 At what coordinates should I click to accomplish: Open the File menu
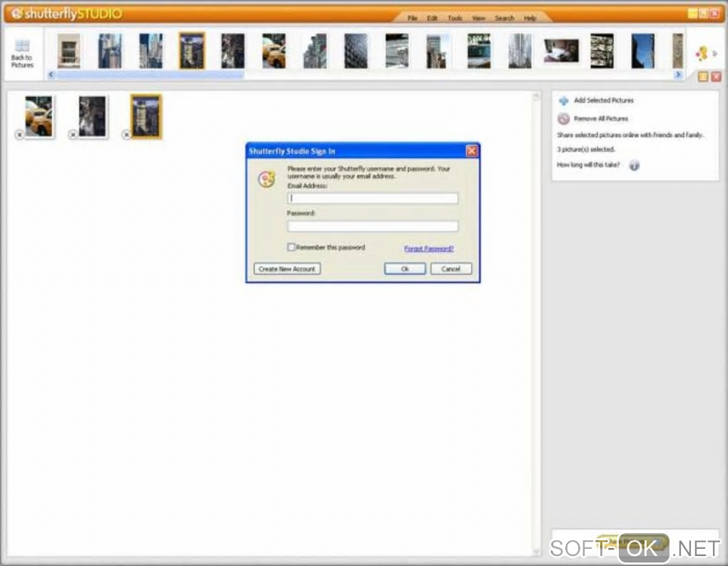pos(412,18)
